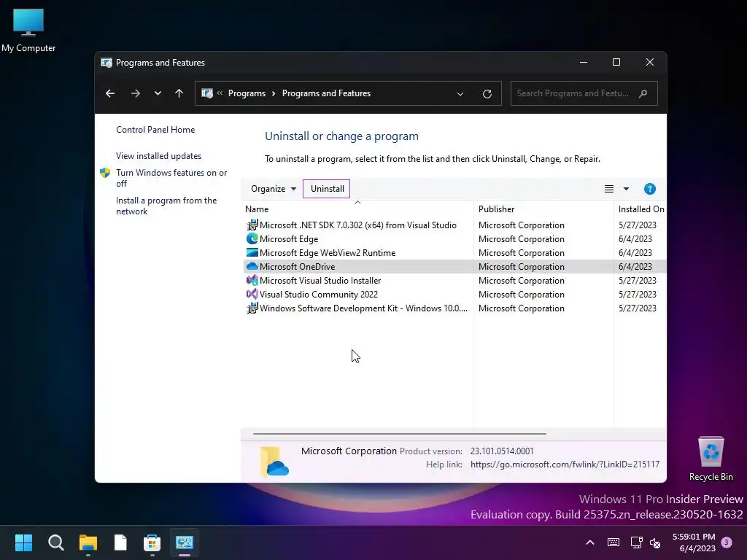Select the Visual Studio Community 2022 icon
This screenshot has height=560, width=747.
(x=252, y=294)
